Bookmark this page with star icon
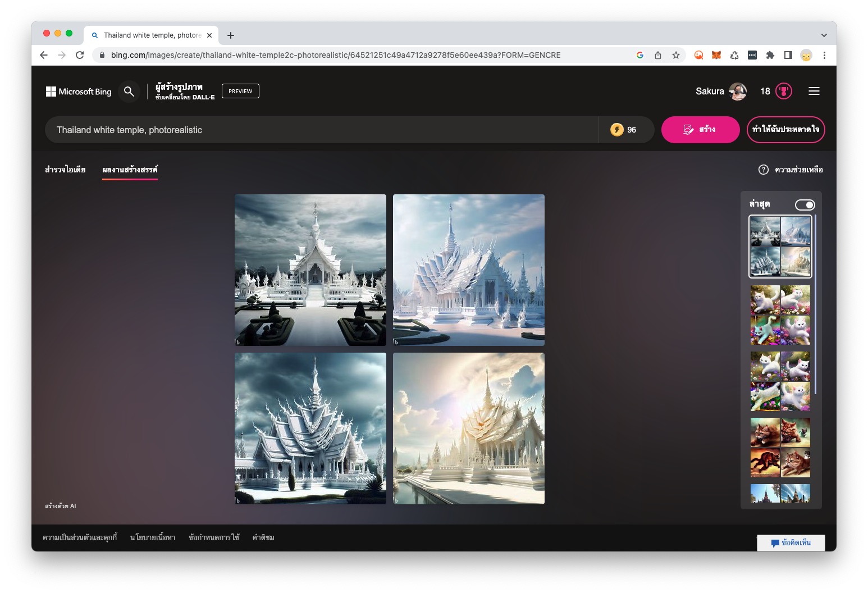 click(676, 55)
